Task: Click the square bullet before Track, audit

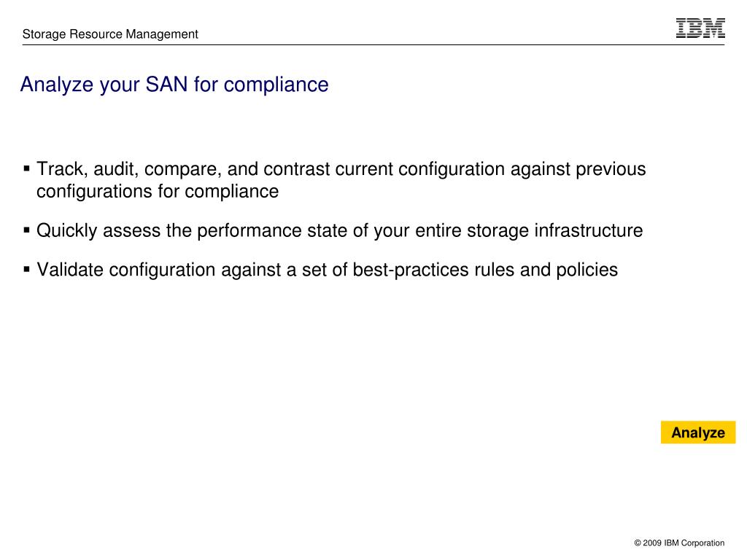Action: click(x=27, y=168)
